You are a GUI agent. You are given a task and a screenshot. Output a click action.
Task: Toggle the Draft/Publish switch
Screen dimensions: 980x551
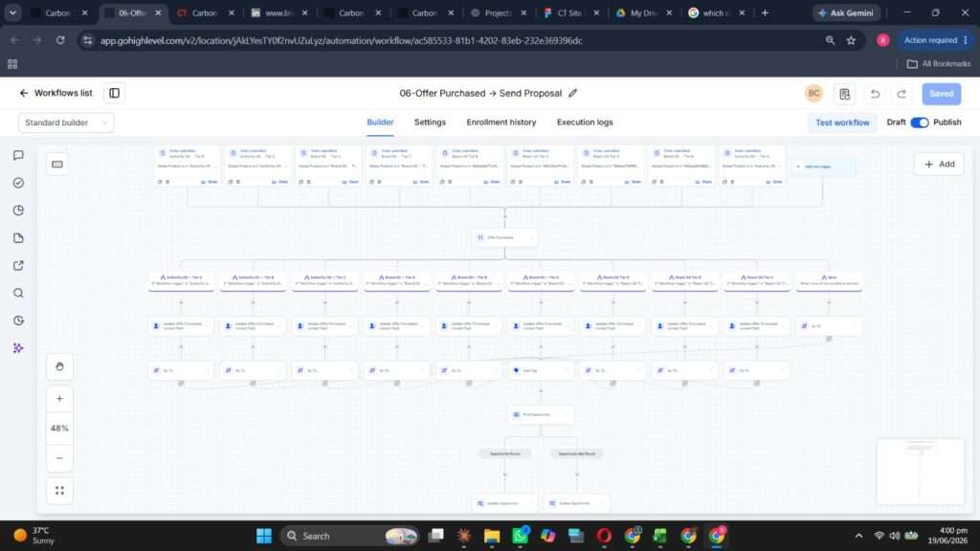tap(920, 122)
